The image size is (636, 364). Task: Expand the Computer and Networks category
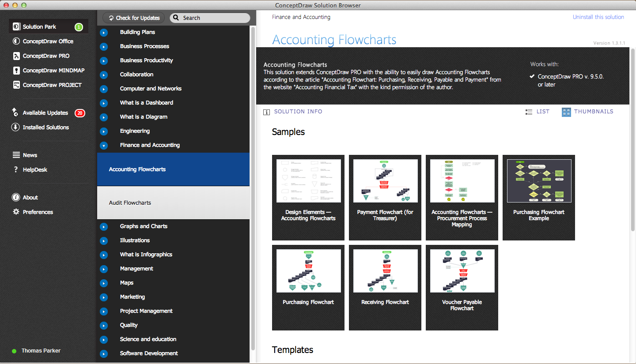(104, 89)
